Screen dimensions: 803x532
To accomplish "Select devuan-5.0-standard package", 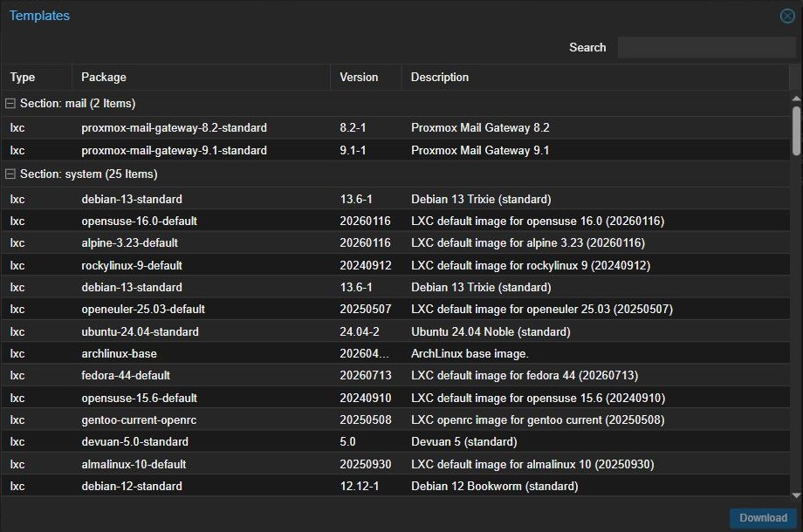I will click(x=134, y=441).
